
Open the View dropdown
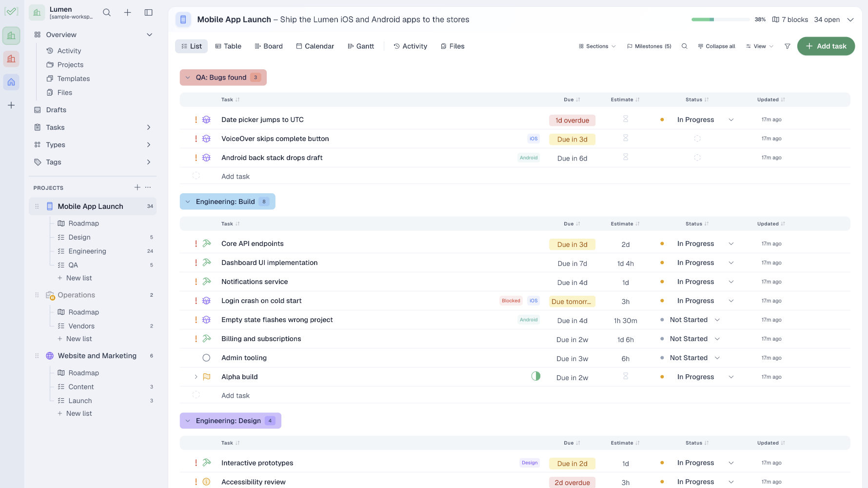760,46
